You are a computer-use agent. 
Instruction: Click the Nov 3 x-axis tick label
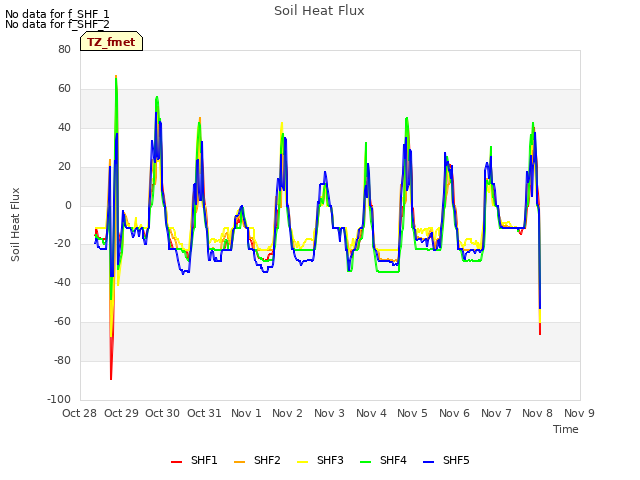329,413
